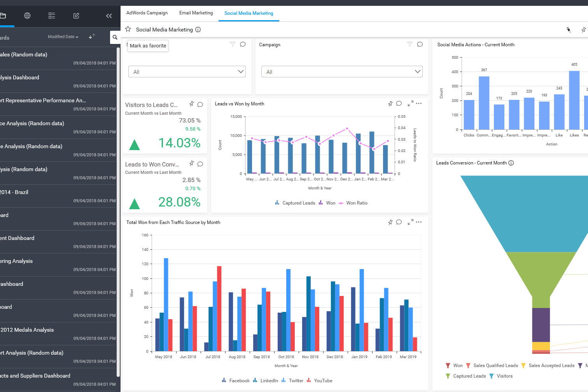The image size is (588, 392).
Task: Click the sidebar list vertical scrollbar
Action: (118, 212)
